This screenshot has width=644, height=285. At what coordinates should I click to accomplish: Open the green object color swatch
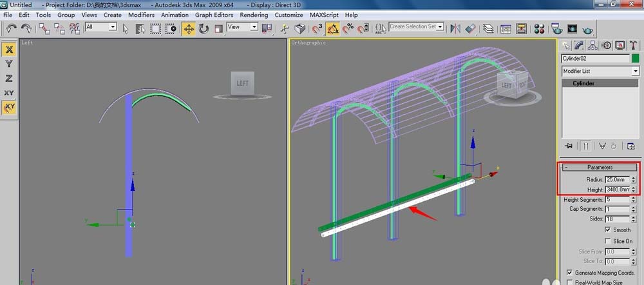[636, 59]
